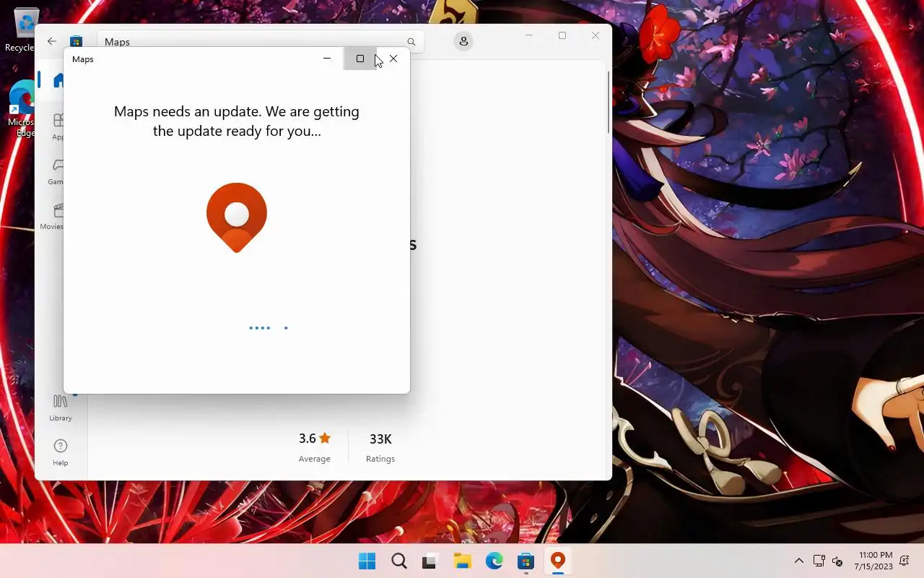Open Recycle Bin on desktop
Image resolution: width=924 pixels, height=578 pixels.
coord(22,29)
